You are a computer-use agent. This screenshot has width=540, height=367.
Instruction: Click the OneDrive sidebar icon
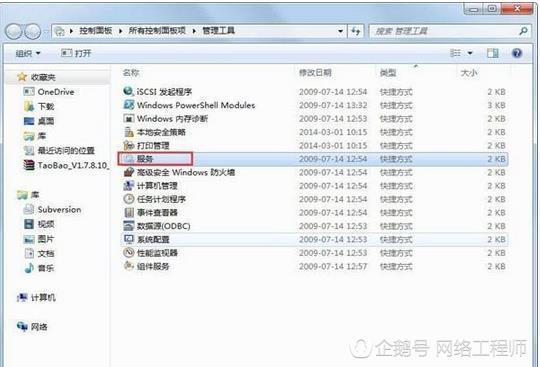click(x=29, y=92)
